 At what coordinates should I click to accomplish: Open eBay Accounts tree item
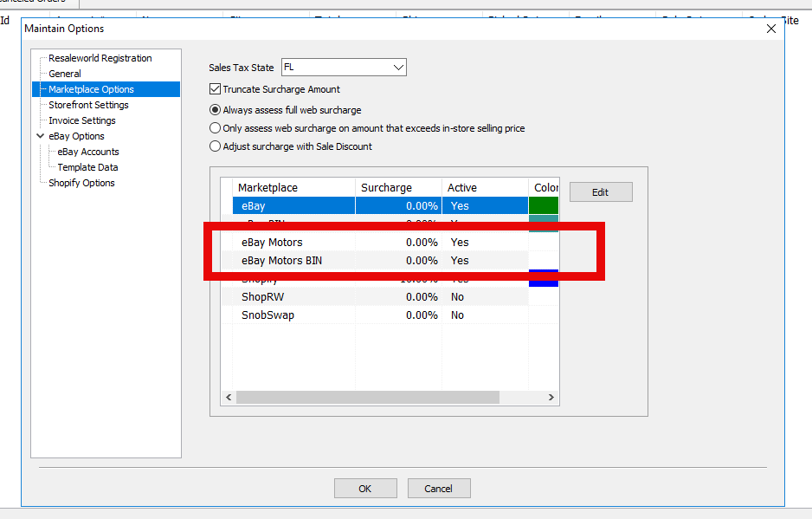pos(88,152)
